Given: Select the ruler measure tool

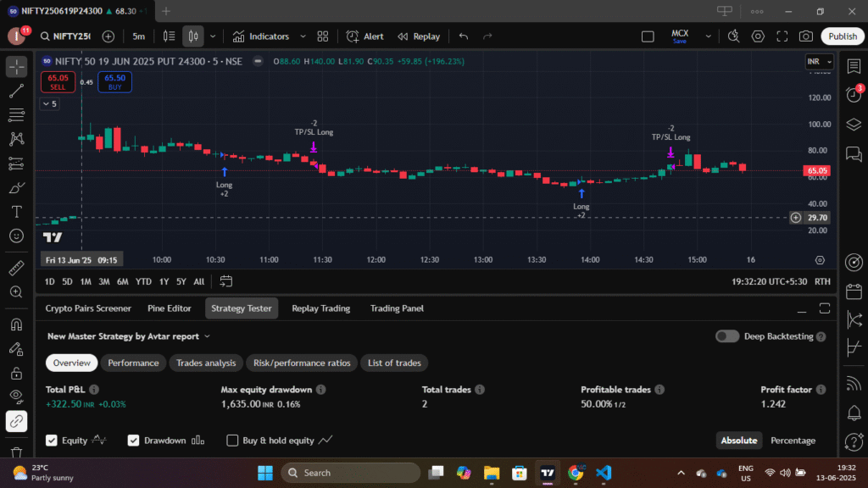Looking at the screenshot, I should (x=17, y=269).
